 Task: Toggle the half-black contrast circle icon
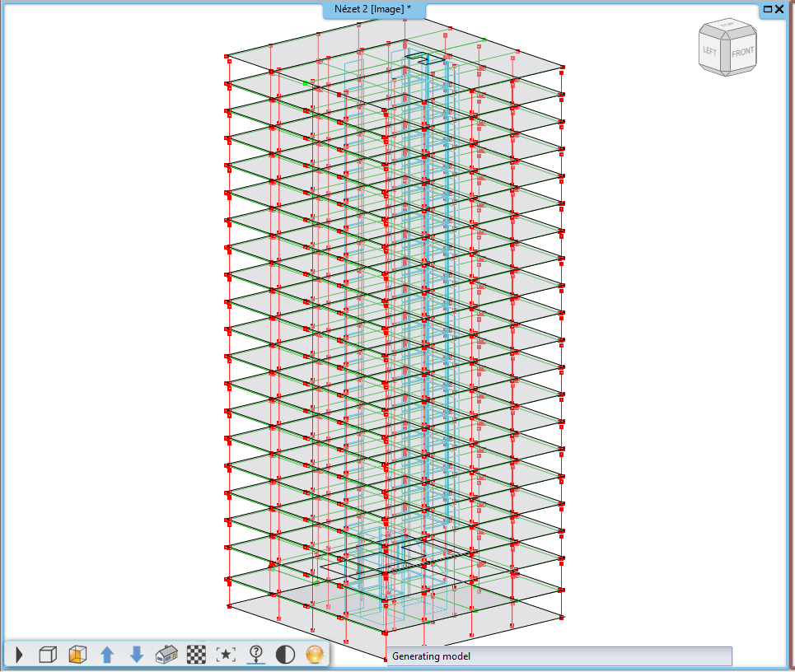[x=285, y=656]
